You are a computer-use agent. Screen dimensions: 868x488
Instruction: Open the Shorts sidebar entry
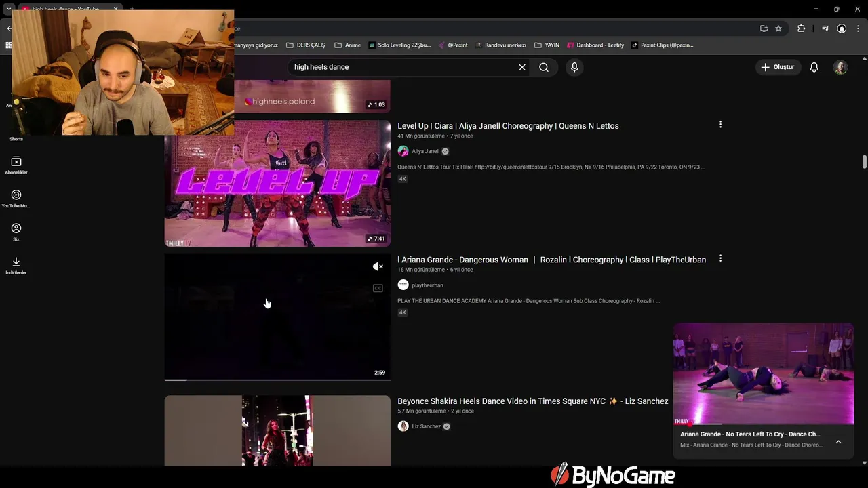[16, 138]
